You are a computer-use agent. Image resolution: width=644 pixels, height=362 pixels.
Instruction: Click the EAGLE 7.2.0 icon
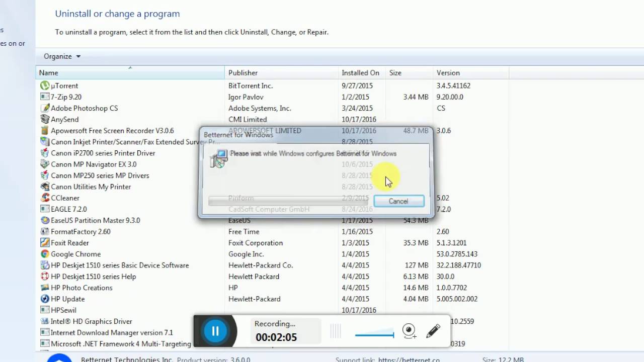point(45,209)
